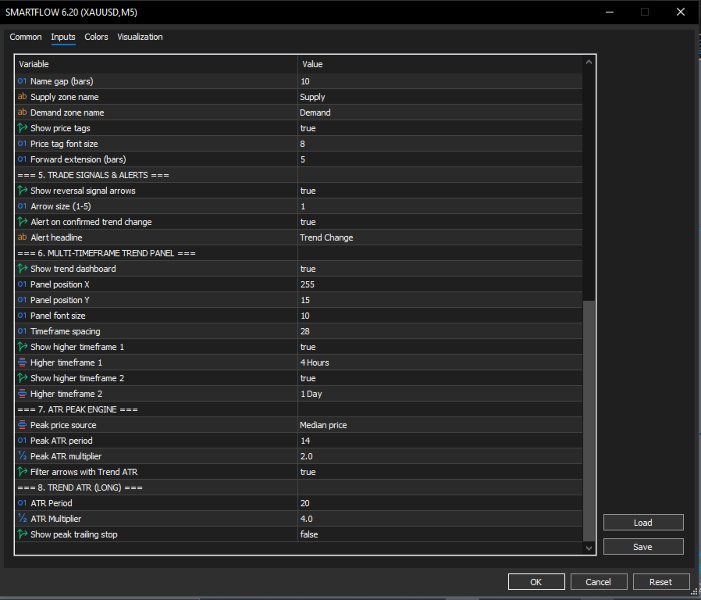Click the bool icon beside Alert on confirmed trend change
Viewport: 701px width, 600px height.
[22, 222]
